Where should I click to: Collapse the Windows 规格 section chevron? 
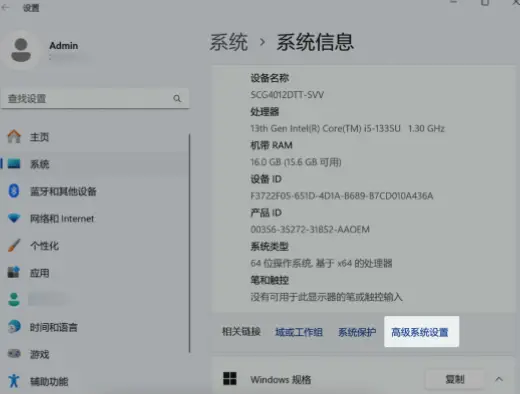coord(499,379)
